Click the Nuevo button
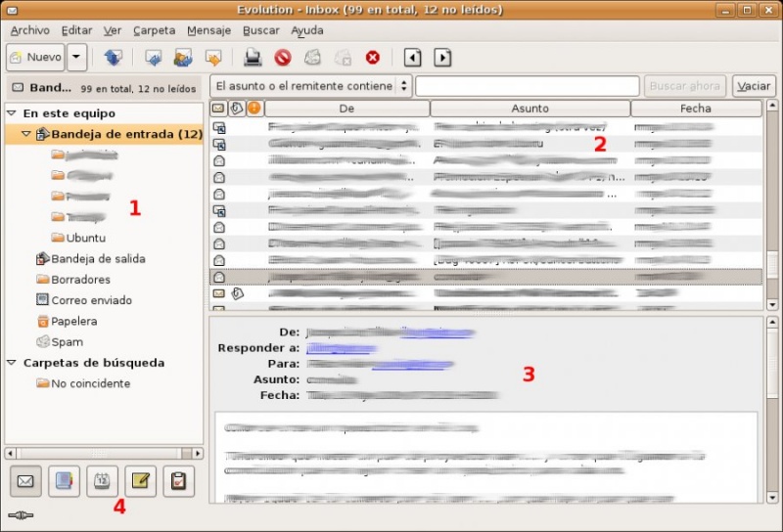Viewport: 783px width, 532px height. (35, 58)
